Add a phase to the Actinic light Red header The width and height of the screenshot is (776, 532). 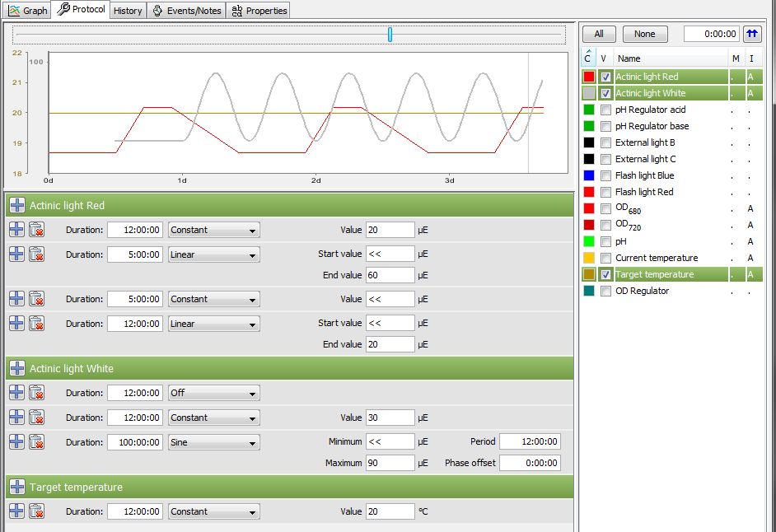point(16,205)
